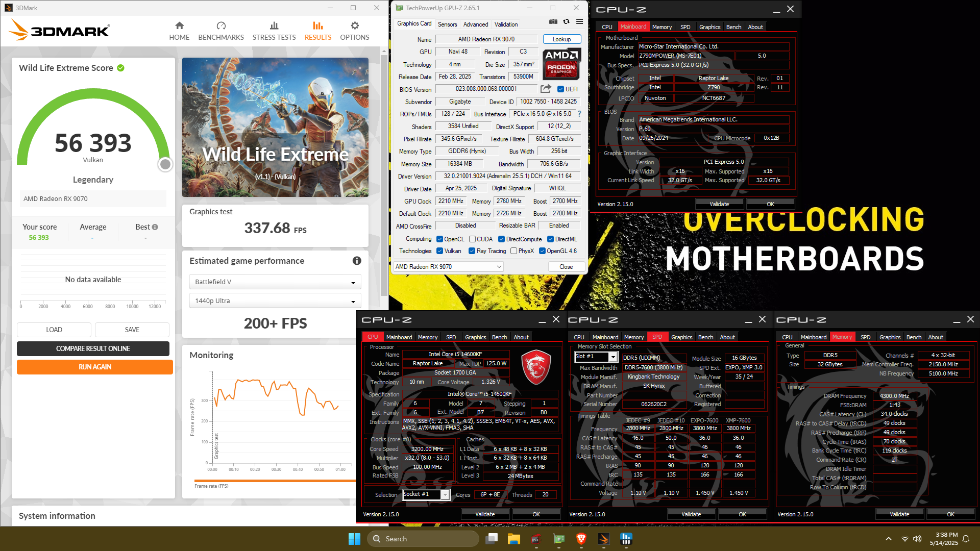Screen dimensions: 980x551
Task: Open the Brave browser taskbar icon
Action: pos(581,539)
